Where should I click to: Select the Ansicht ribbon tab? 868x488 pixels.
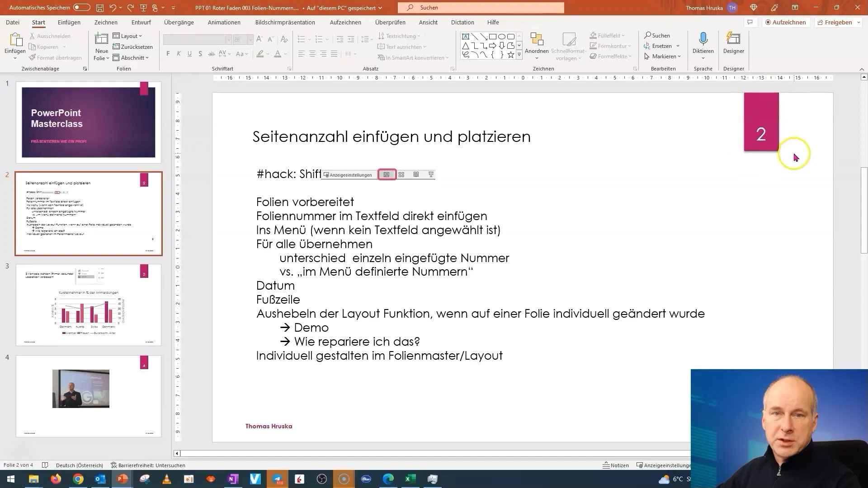tap(428, 22)
